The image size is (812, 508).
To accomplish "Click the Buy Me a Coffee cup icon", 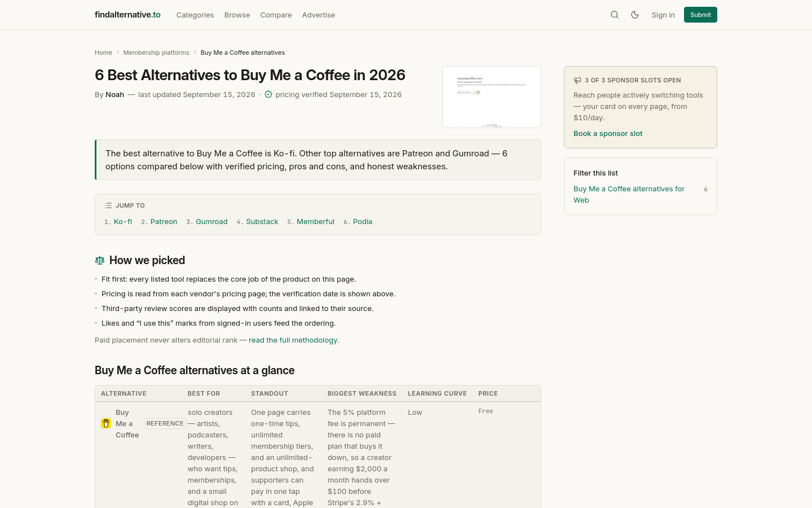I will point(106,423).
